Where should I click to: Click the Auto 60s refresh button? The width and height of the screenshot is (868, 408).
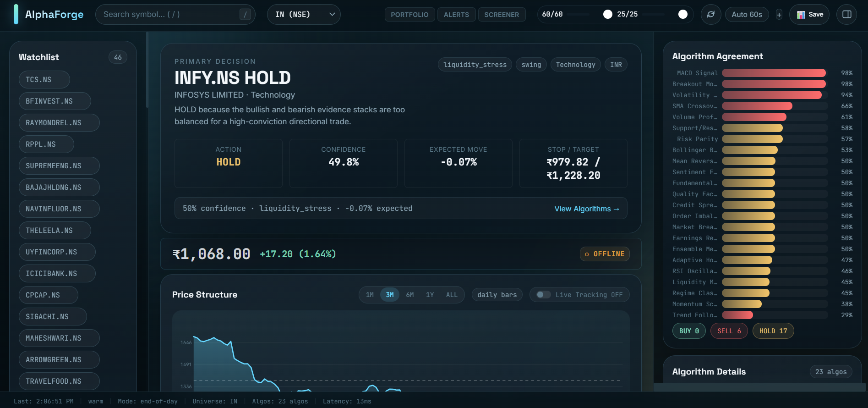[x=747, y=14]
